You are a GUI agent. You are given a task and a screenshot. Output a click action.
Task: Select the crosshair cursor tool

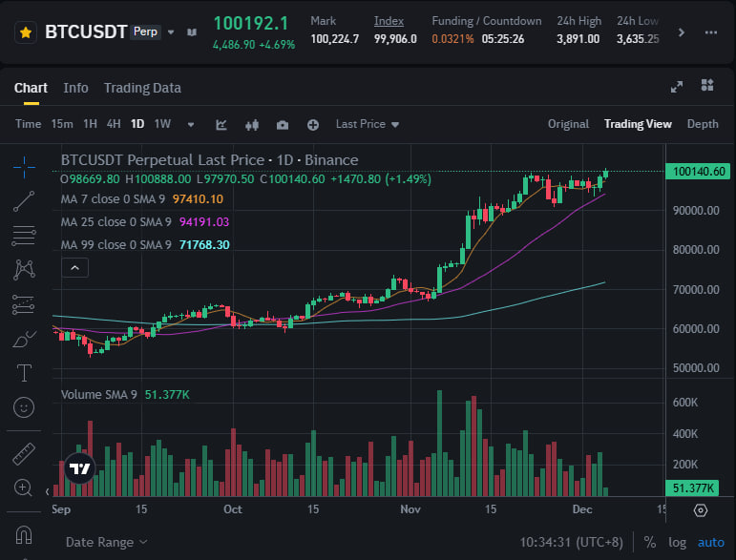coord(24,167)
